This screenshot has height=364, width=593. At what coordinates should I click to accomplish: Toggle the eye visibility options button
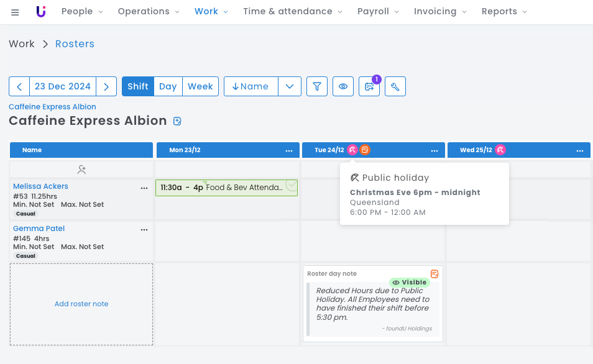pos(343,86)
